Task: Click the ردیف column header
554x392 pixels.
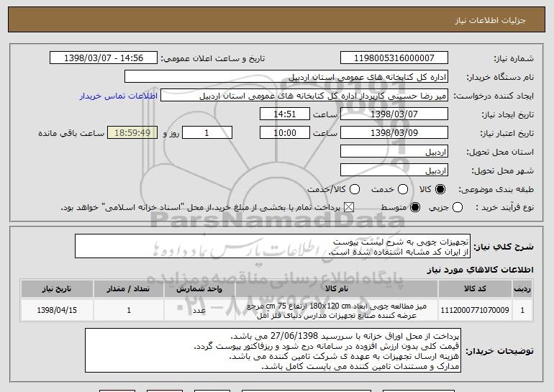Action: pos(522,289)
